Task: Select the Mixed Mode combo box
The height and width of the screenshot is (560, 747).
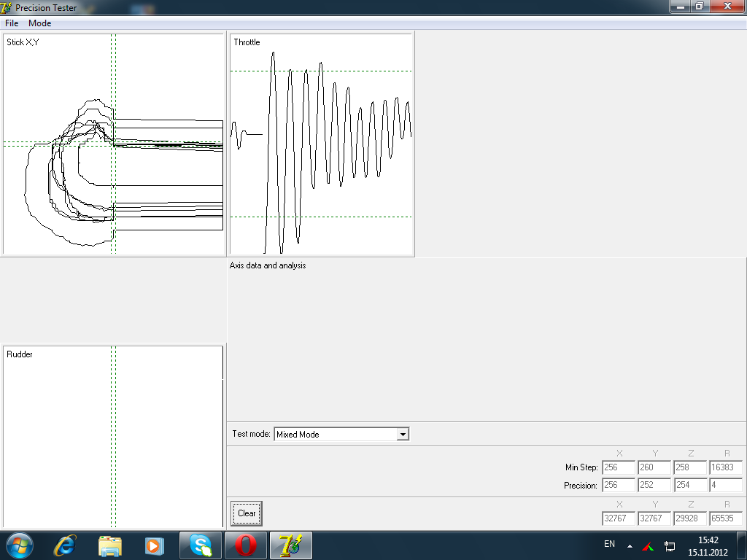Action: pyautogui.click(x=341, y=435)
